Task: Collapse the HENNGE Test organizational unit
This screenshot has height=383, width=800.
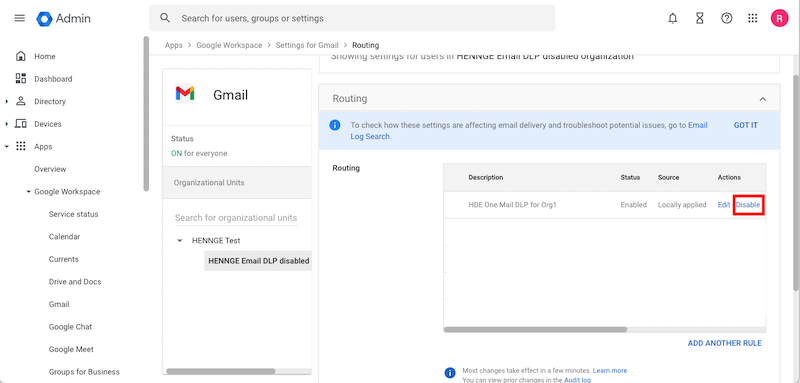Action: 179,240
